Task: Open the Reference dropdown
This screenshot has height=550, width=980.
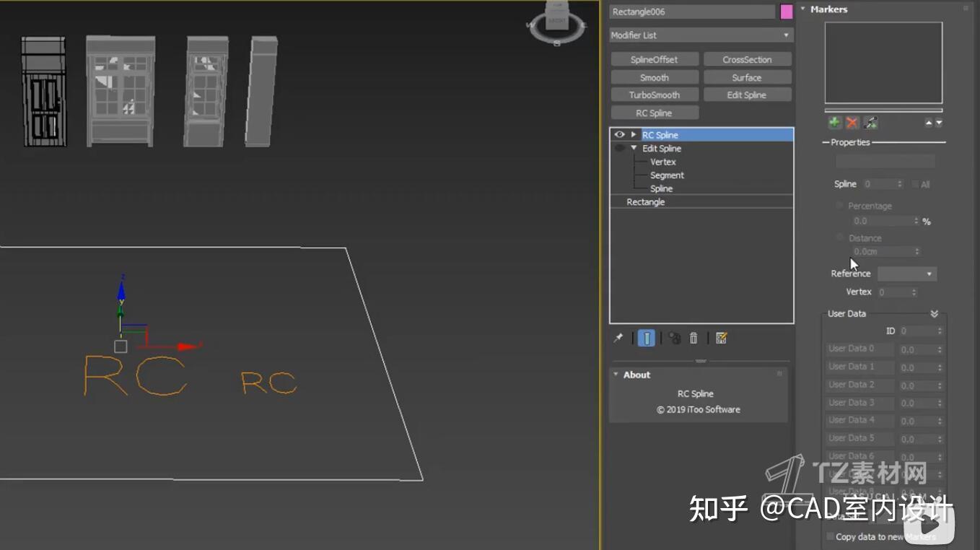Action: (x=931, y=274)
